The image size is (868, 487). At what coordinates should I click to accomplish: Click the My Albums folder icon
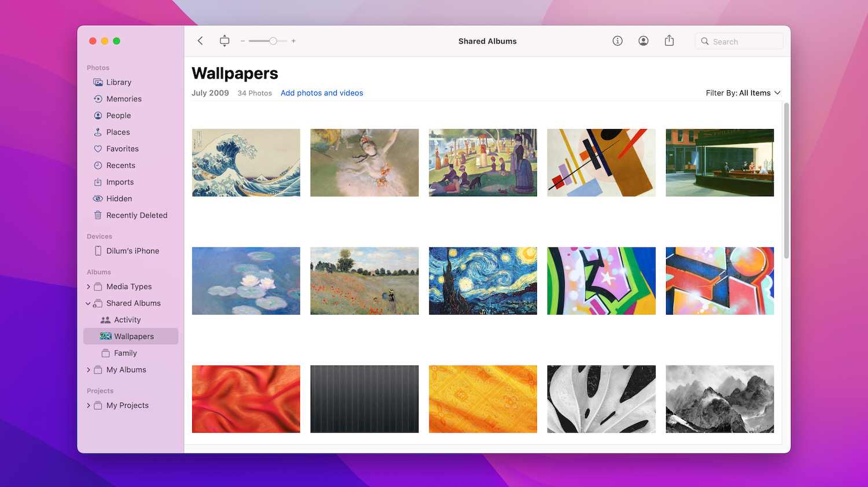coord(98,370)
